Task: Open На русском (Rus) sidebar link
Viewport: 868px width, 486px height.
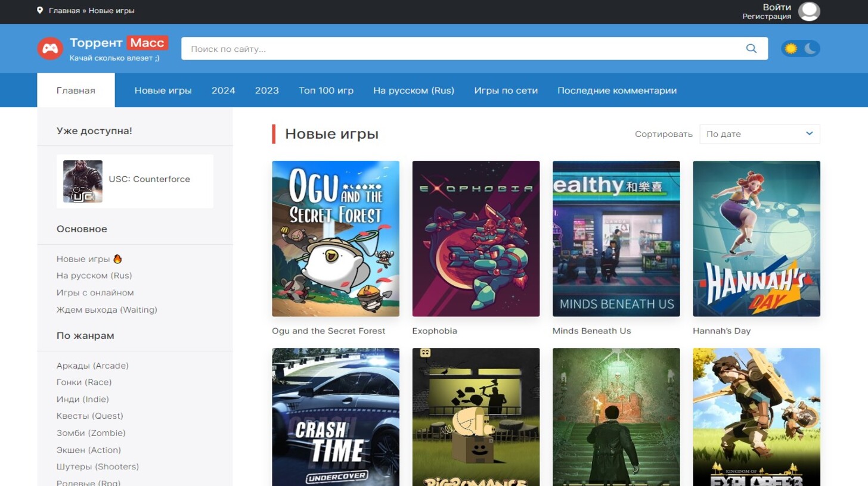Action: pos(94,276)
